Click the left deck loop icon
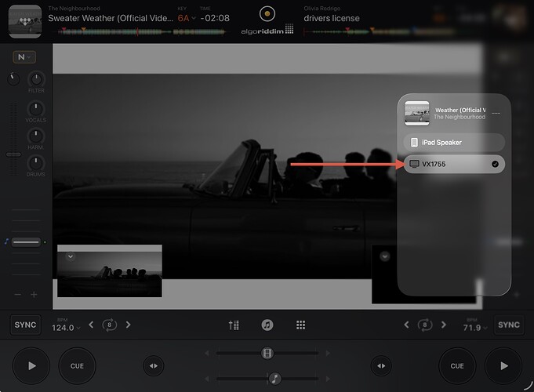This screenshot has width=534, height=392. (x=110, y=325)
